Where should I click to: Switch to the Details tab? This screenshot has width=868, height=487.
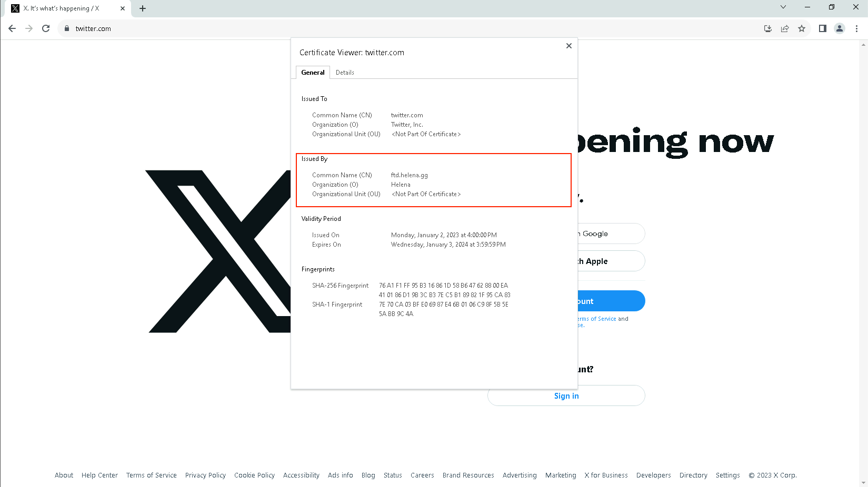[x=345, y=73]
